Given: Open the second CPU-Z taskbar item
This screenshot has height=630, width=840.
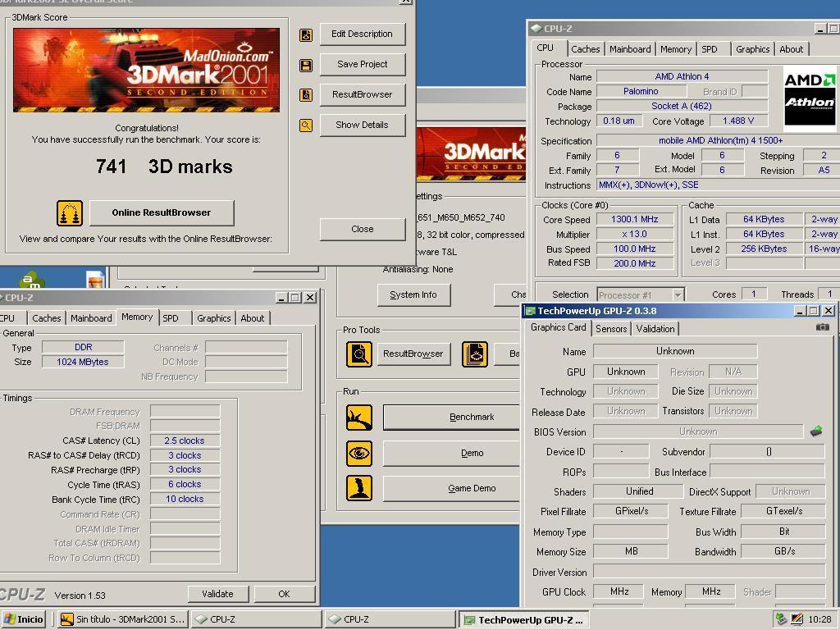Looking at the screenshot, I should pyautogui.click(x=390, y=619).
